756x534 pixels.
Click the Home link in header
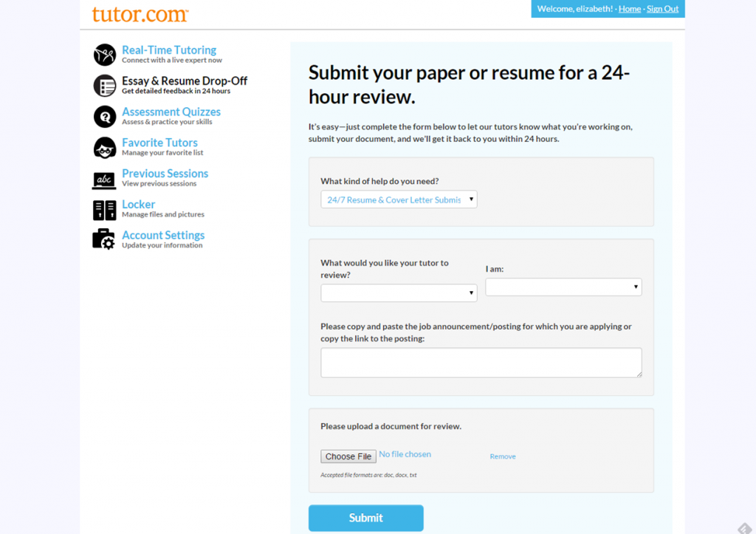(630, 9)
